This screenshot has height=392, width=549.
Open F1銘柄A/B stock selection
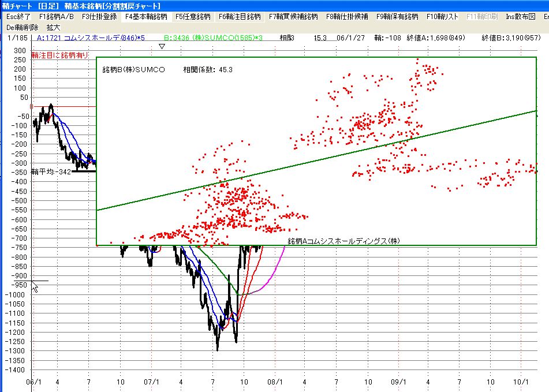click(56, 17)
